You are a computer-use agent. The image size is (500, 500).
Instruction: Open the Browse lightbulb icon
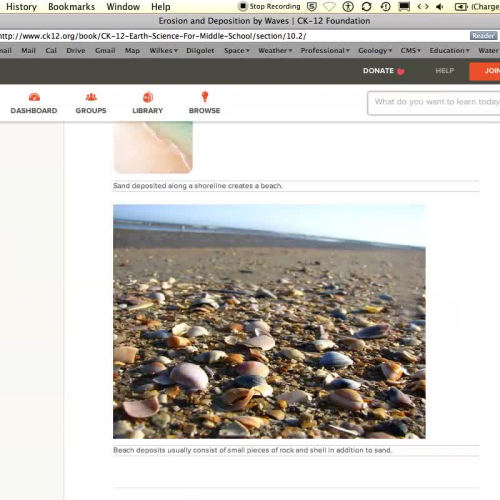click(205, 97)
